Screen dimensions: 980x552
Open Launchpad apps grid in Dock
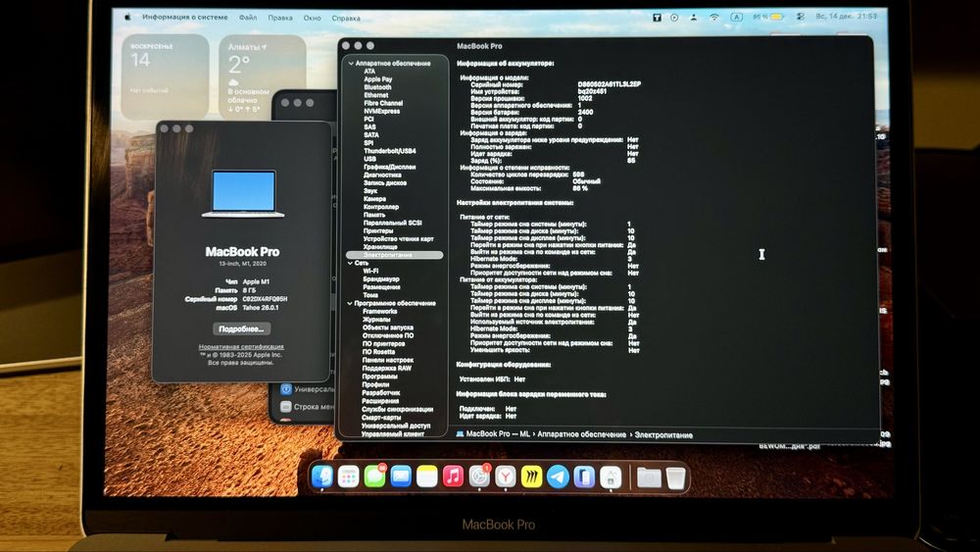pos(348,477)
